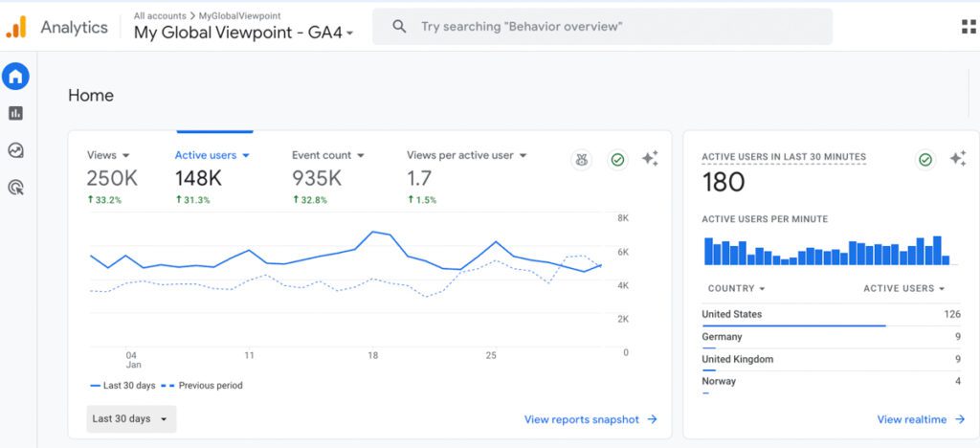The width and height of the screenshot is (980, 448).
Task: Click ACTIVE USERS IN LAST 30 MINUTES heading
Action: pyautogui.click(x=784, y=157)
